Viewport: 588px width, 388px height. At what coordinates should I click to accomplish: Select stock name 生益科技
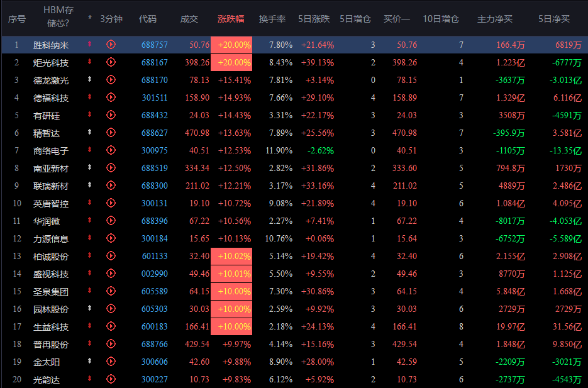point(51,327)
